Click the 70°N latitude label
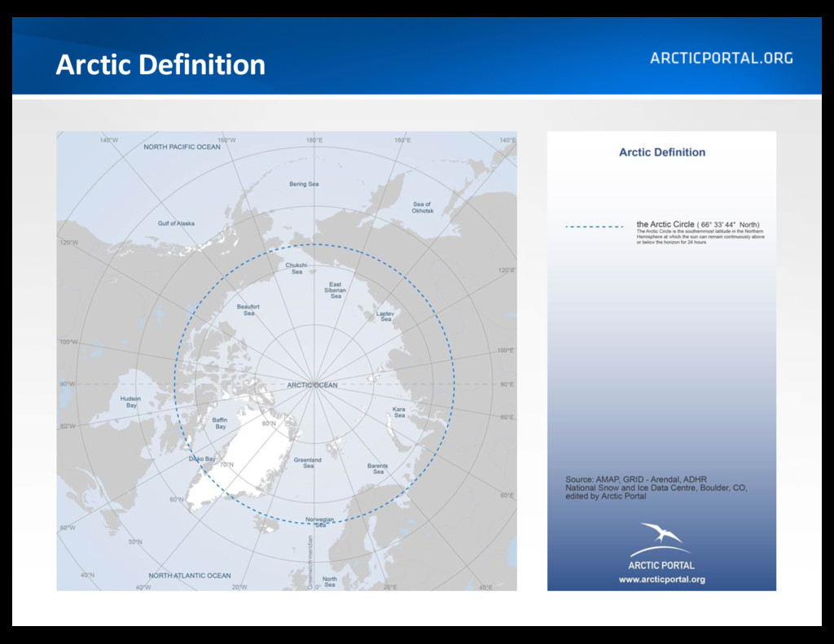The height and width of the screenshot is (644, 834). (226, 465)
